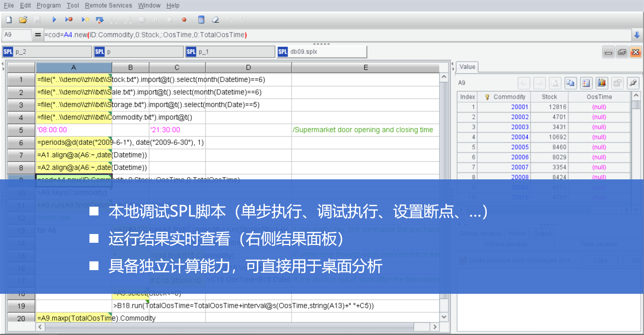Click the copy data icon in Value panel

[570, 83]
